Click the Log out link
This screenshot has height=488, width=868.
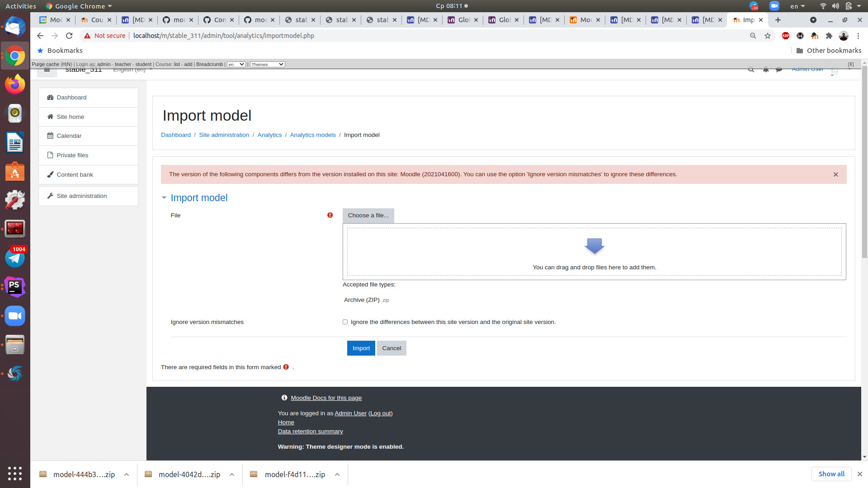[x=380, y=413]
